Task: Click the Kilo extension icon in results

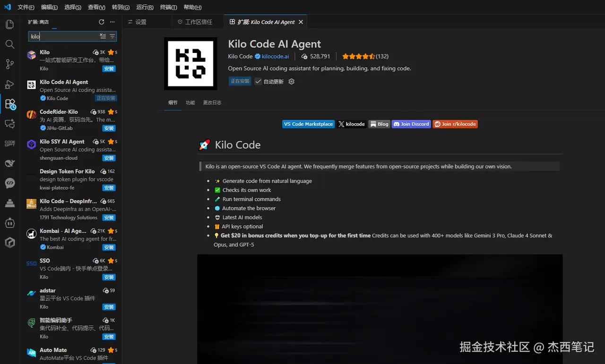Action: pos(31,55)
